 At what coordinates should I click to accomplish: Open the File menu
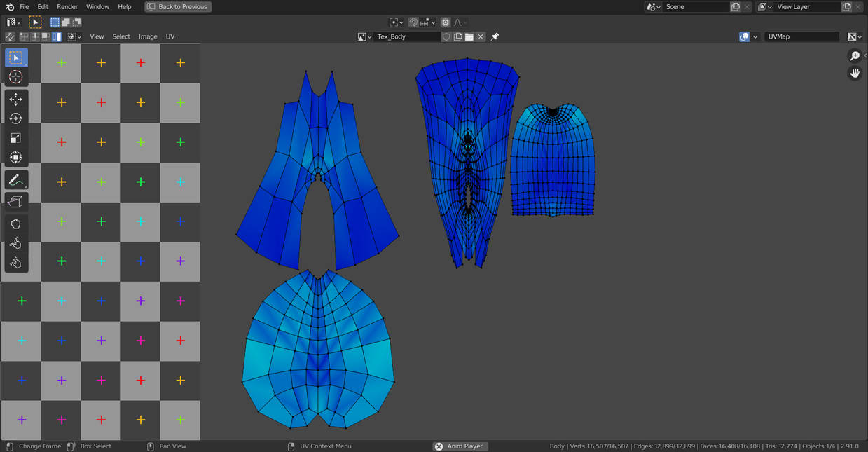pos(25,7)
